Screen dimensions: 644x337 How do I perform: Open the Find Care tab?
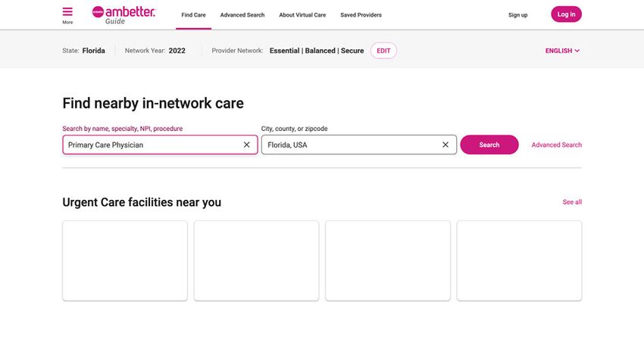tap(193, 15)
